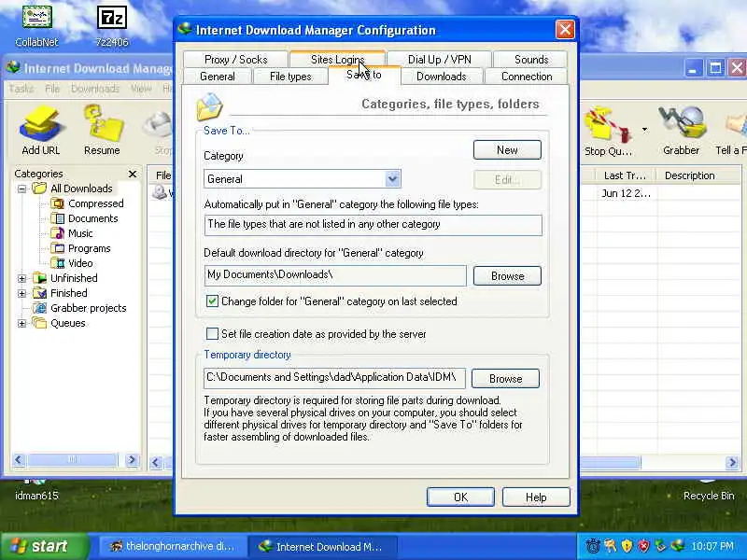The image size is (747, 560).
Task: Switch to thelonghornarchive taskbar item
Action: [x=172, y=546]
